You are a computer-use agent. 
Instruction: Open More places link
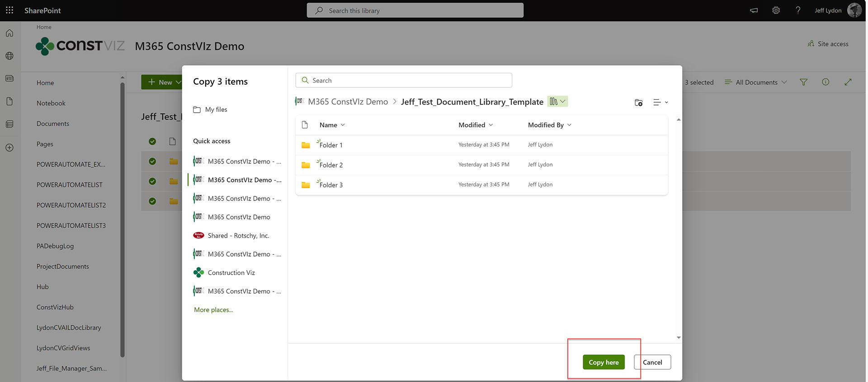[x=213, y=310]
